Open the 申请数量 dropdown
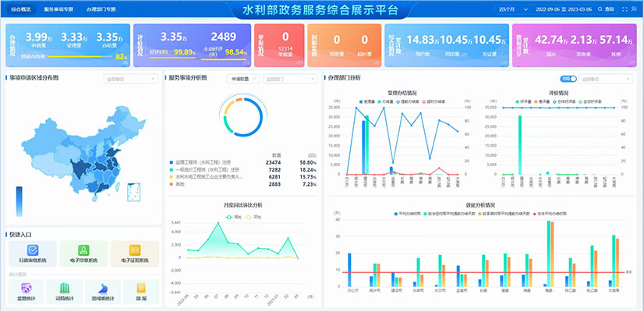644x312 pixels. pos(243,79)
